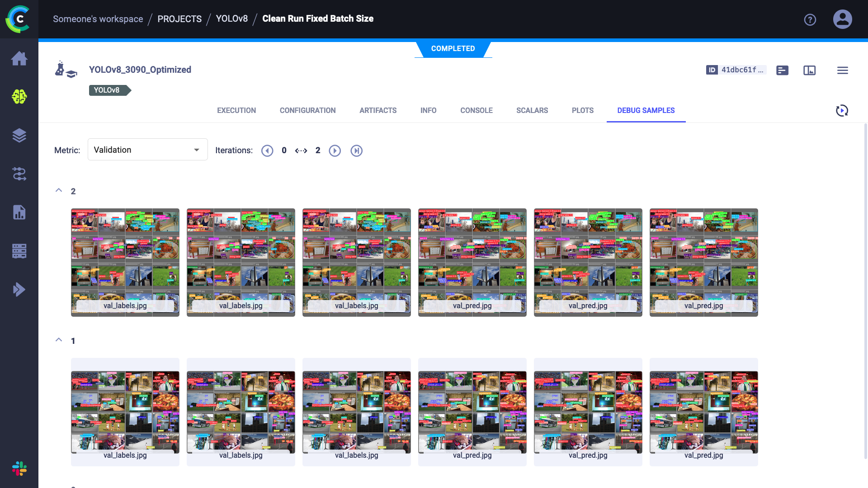
Task: Click the Slack community icon
Action: (x=19, y=469)
